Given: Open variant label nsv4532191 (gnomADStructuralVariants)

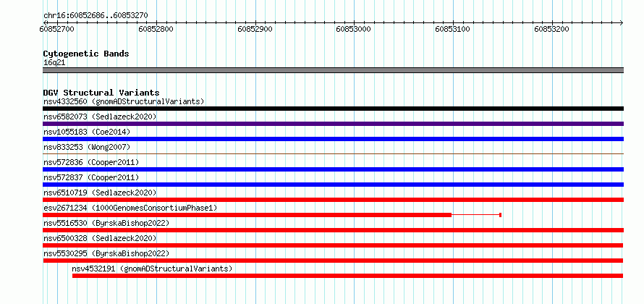Looking at the screenshot, I should [x=152, y=269].
